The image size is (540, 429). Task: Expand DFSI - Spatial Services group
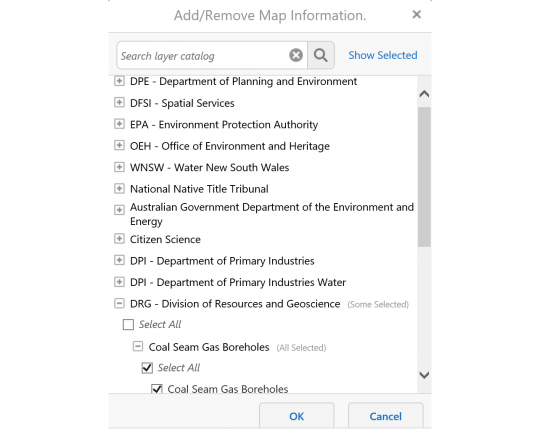click(119, 102)
